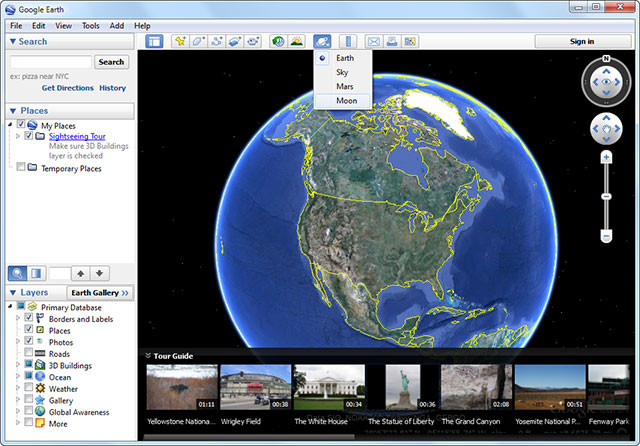Open the View menu
640x446 pixels.
click(x=63, y=26)
